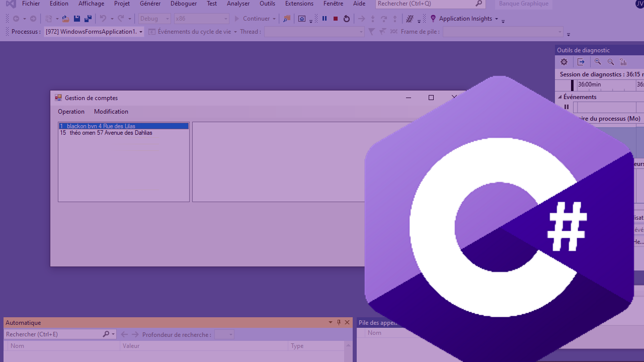Image resolution: width=644 pixels, height=362 pixels.
Task: Open diagnostic tools settings gear
Action: pos(564,62)
